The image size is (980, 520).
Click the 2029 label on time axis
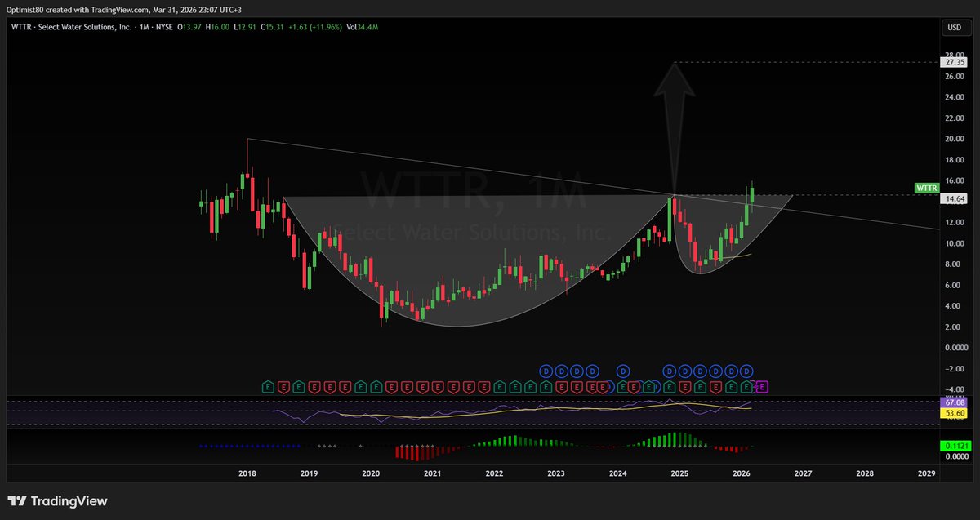pyautogui.click(x=926, y=473)
